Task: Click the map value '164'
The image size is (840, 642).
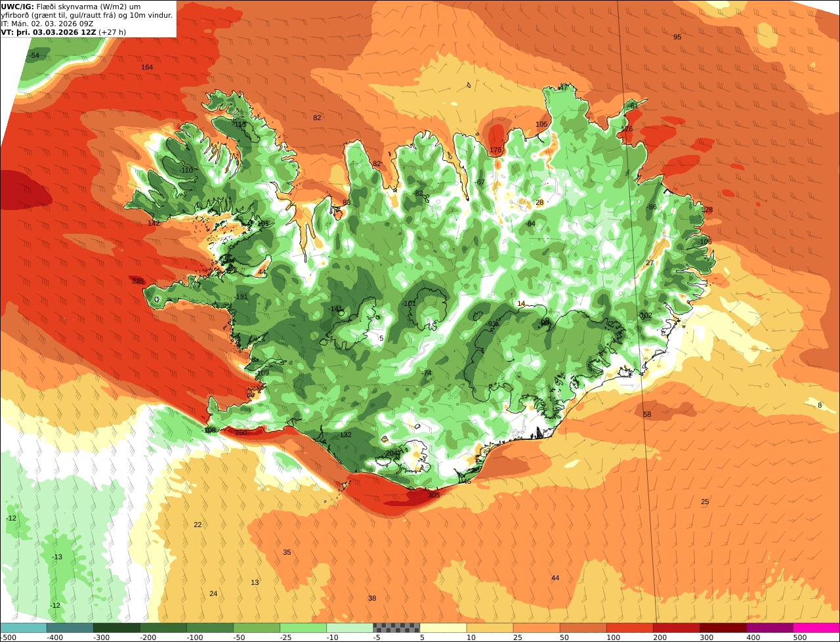Action: click(147, 68)
